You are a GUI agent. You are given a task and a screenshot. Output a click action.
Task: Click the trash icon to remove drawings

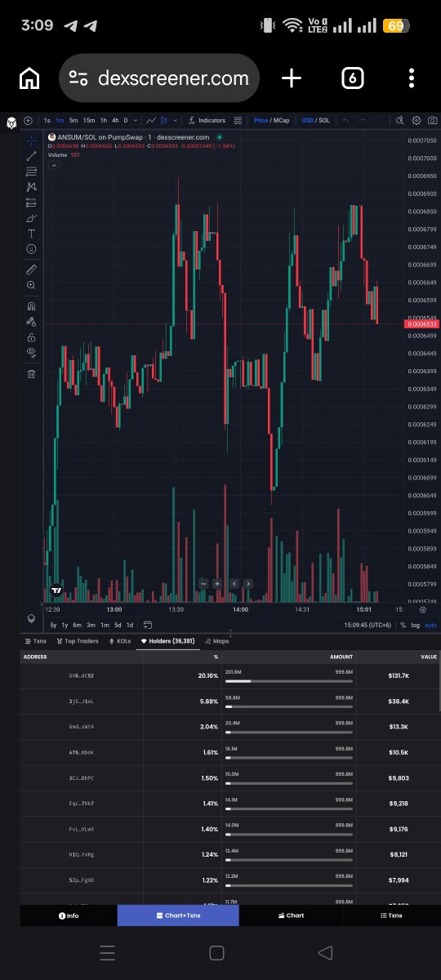click(x=31, y=374)
